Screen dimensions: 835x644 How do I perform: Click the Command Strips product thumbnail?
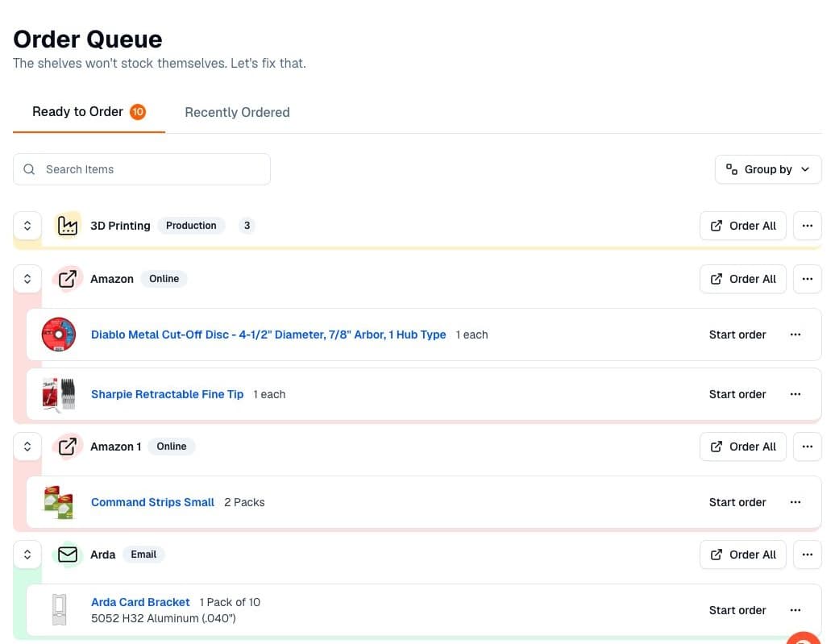59,502
